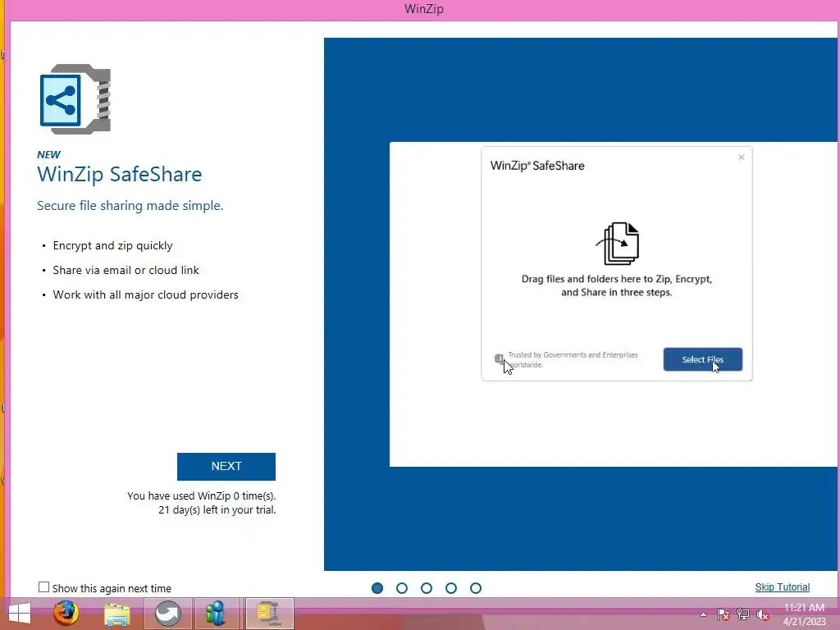Click '21 day(s) left in your trial.' text
This screenshot has height=630, width=840.
coord(217,510)
